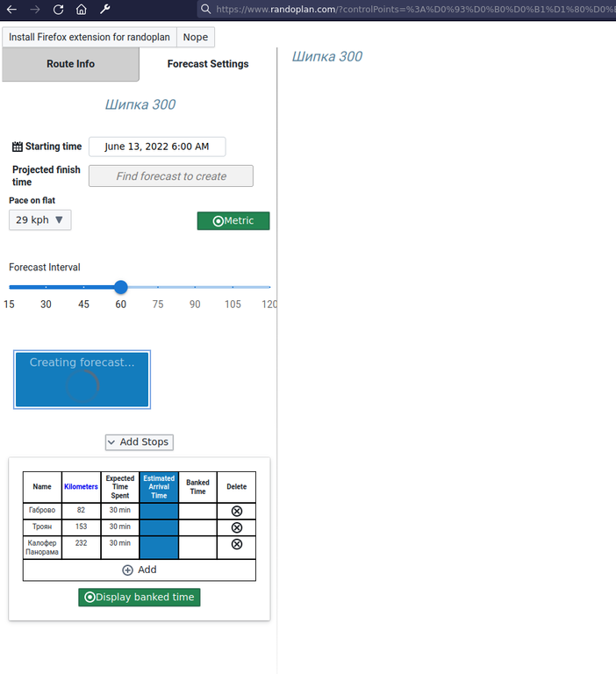616x674 pixels.
Task: Click the Starting time date field
Action: tap(157, 147)
